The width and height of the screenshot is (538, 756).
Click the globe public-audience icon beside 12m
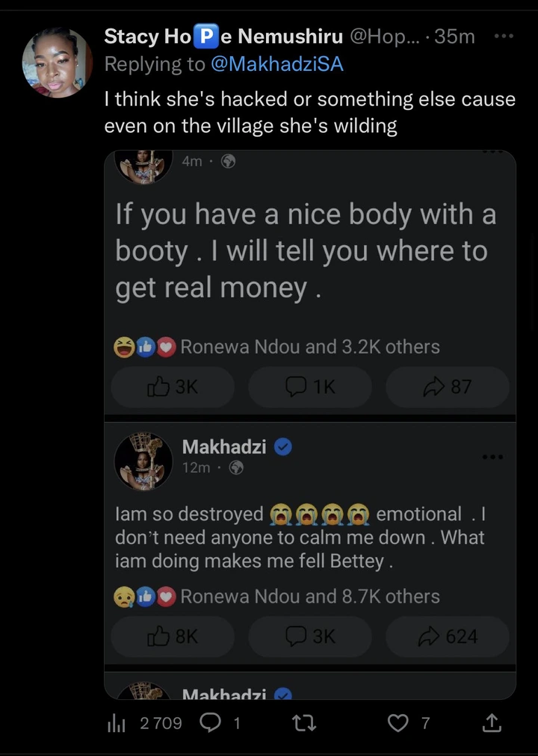[236, 468]
